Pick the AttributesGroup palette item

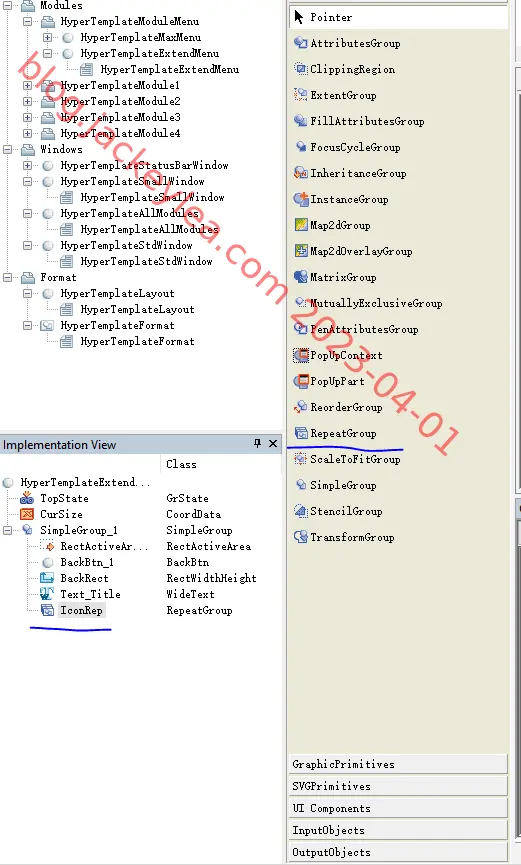pos(354,43)
